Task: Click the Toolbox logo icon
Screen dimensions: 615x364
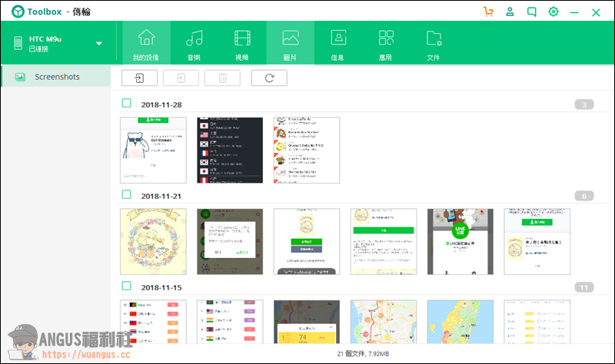Action: [x=18, y=12]
